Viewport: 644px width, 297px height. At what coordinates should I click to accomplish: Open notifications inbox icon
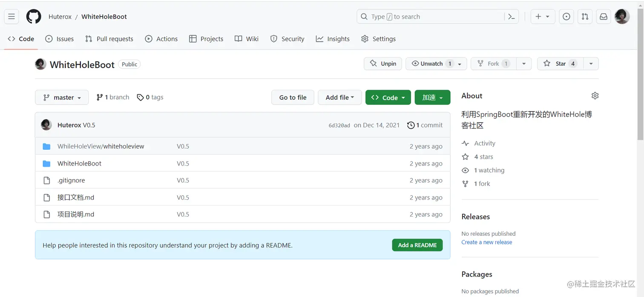[x=604, y=17]
